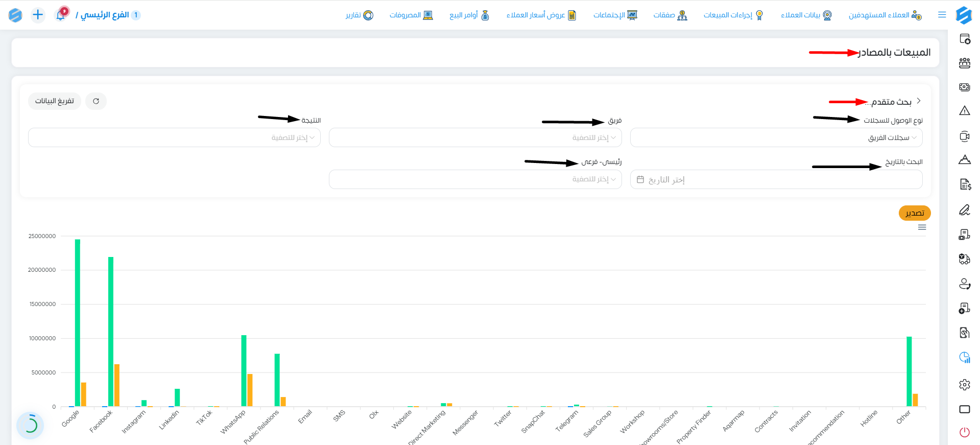Open the notifications bell icon
This screenshot has height=445, width=980.
pyautogui.click(x=61, y=15)
